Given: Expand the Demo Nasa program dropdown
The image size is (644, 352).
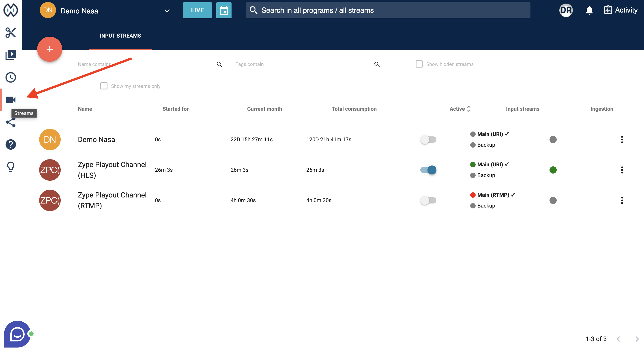Looking at the screenshot, I should [167, 11].
